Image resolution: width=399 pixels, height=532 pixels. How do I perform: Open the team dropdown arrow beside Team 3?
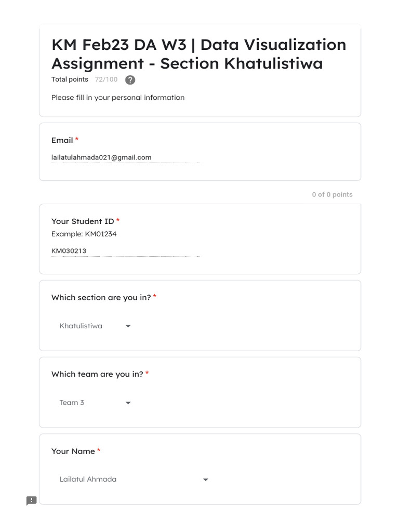pos(128,403)
